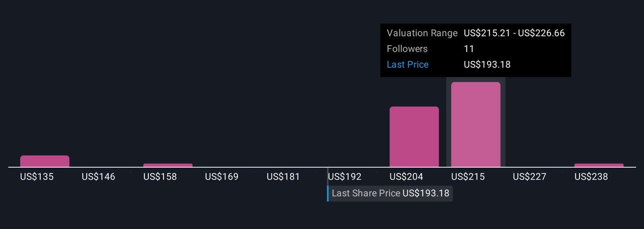Select the US$169 axis label
This screenshot has height=229, width=644.
coord(222,177)
